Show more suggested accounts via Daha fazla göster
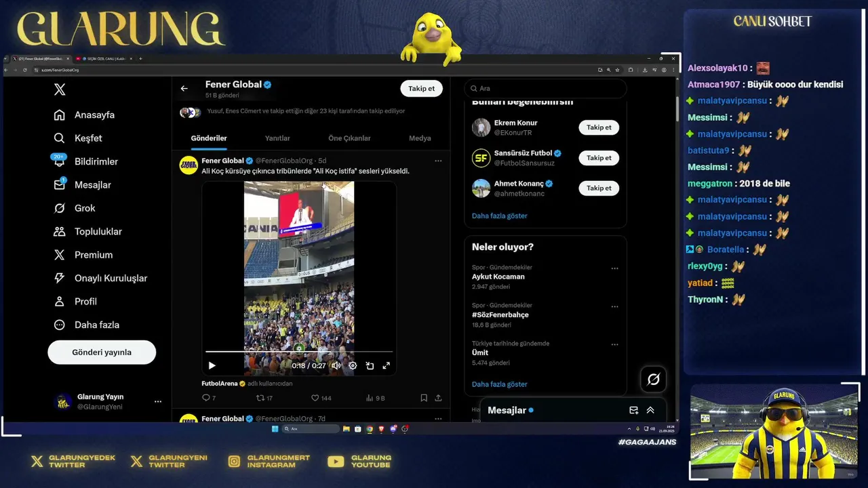868x488 pixels. (499, 216)
